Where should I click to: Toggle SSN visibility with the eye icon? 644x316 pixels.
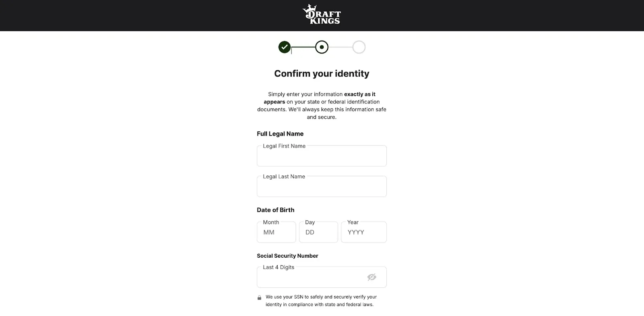372,277
